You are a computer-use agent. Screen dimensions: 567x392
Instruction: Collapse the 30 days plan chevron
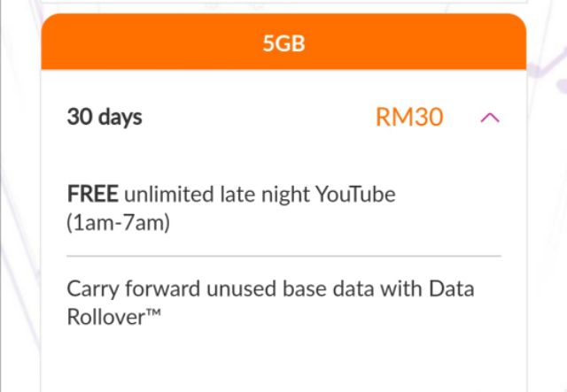pyautogui.click(x=490, y=118)
